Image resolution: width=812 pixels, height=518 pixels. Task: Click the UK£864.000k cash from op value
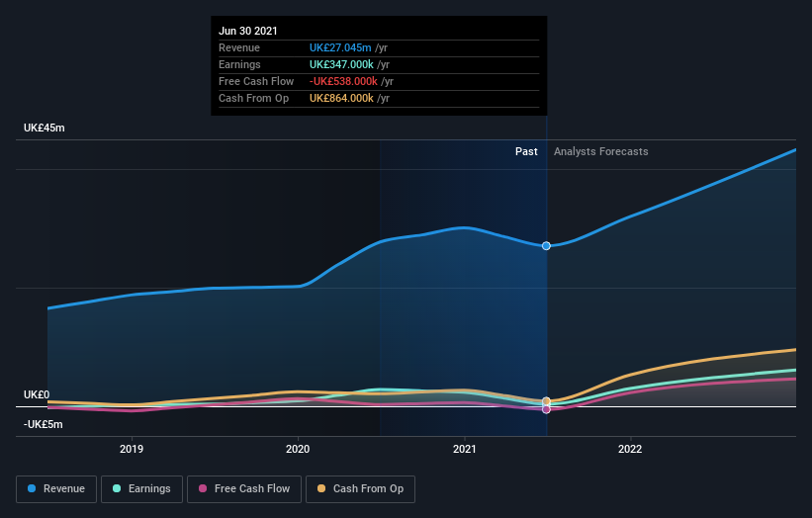[341, 98]
